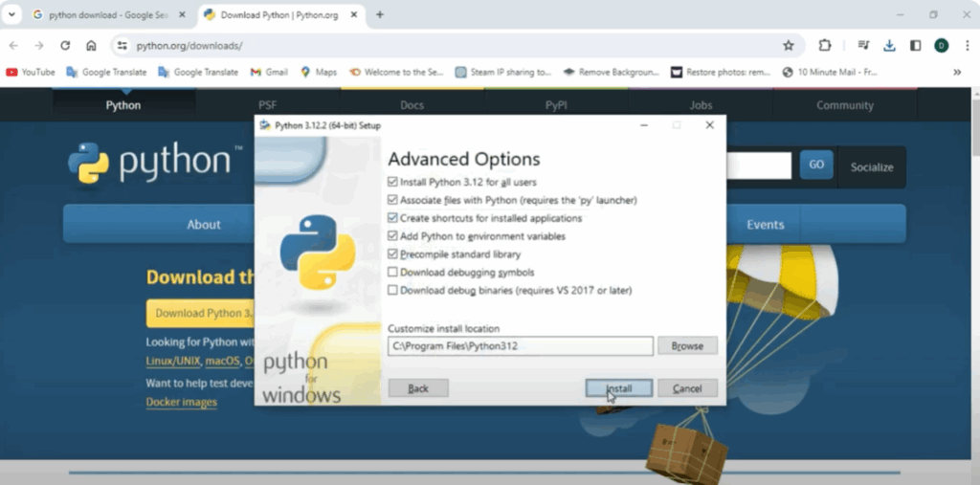Open the Socialize menu

[872, 167]
